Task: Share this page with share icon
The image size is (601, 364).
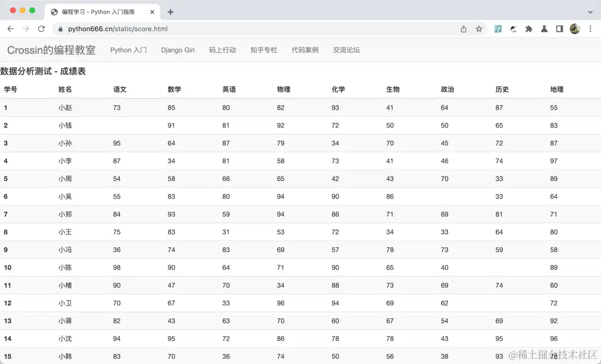Action: (464, 29)
